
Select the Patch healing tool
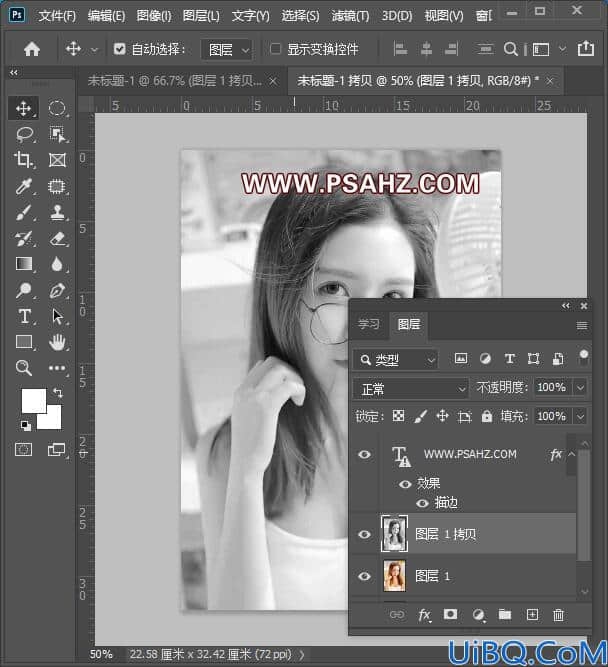tap(57, 186)
